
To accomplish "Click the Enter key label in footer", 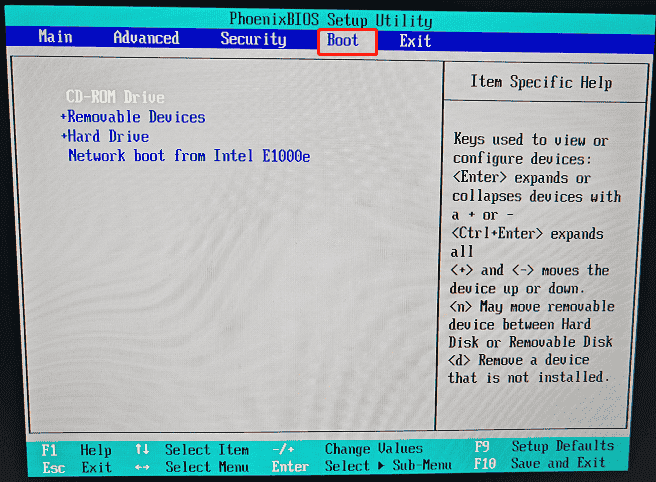I will (290, 466).
